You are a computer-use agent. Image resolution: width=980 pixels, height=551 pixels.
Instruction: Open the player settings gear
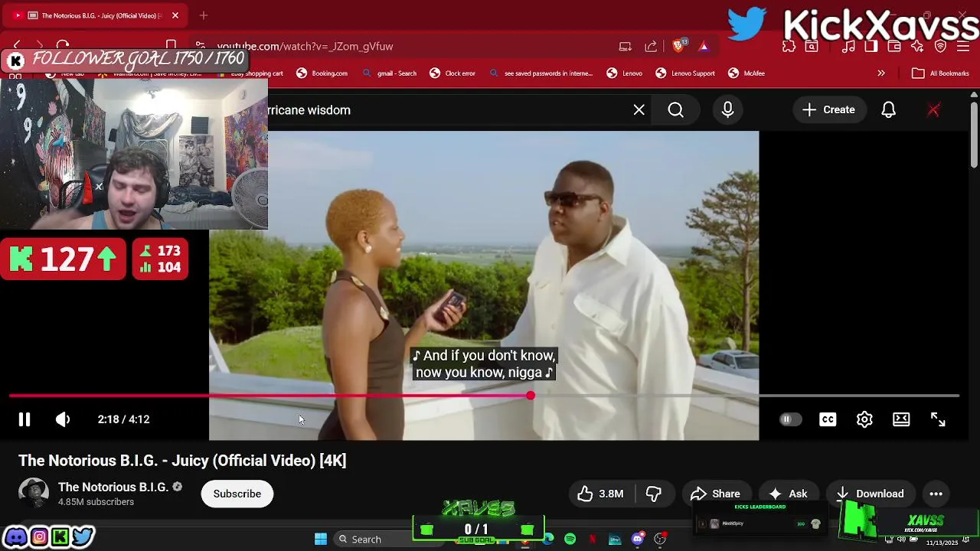click(x=864, y=419)
